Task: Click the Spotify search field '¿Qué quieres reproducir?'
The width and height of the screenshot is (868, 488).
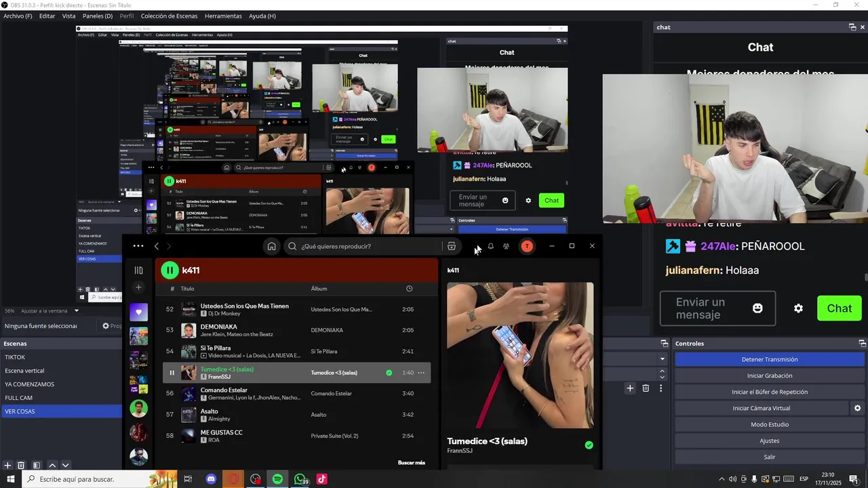Action: click(x=363, y=246)
